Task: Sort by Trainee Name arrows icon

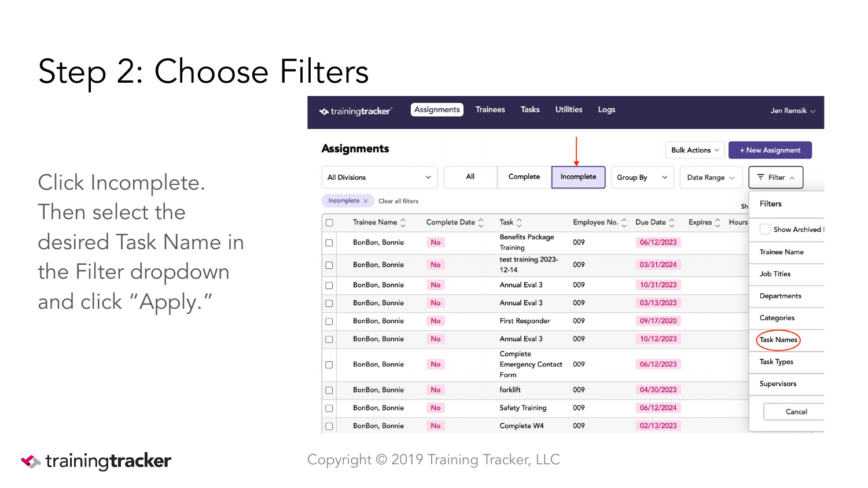Action: (403, 223)
